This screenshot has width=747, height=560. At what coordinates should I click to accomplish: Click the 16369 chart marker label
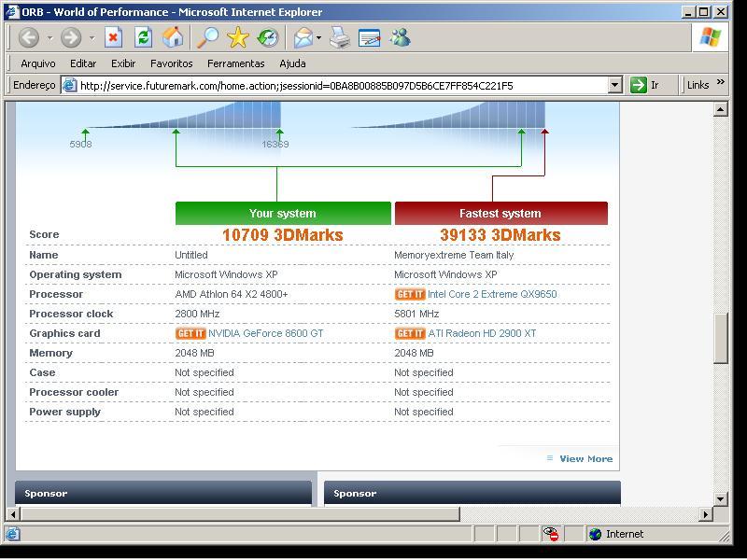point(275,145)
